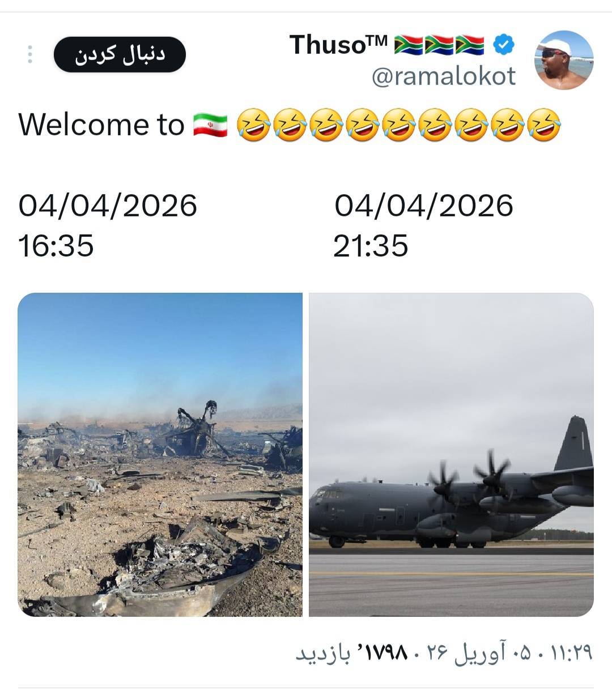Open the gray military aircraft photo

click(x=451, y=454)
